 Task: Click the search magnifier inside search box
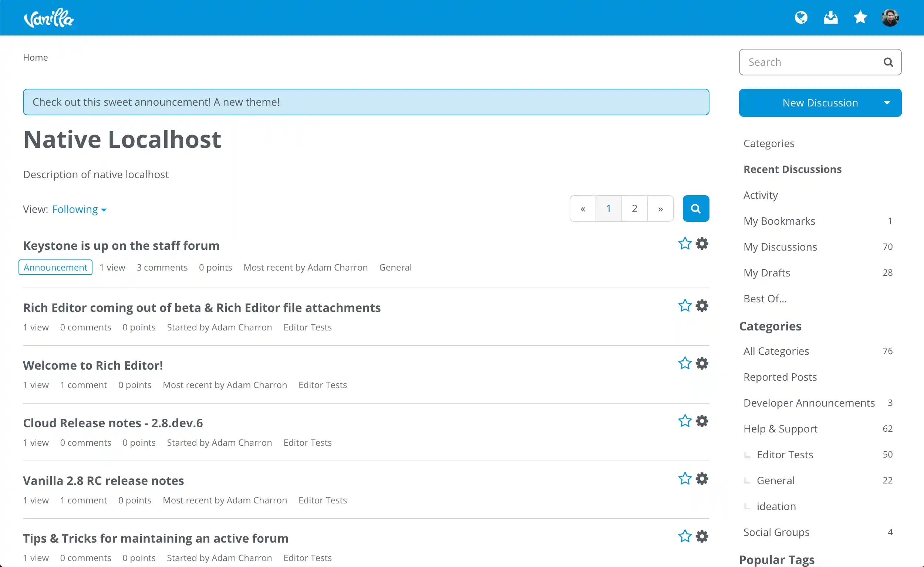[x=888, y=62]
